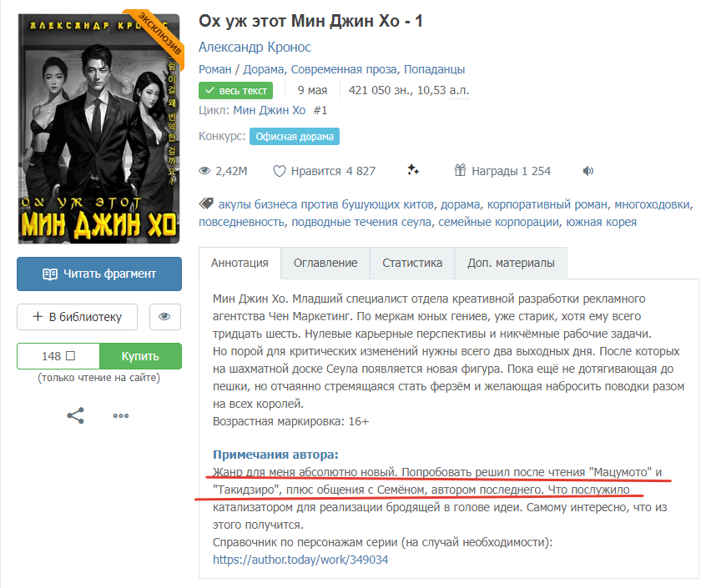706x588 pixels.
Task: Open the Статистика tab
Action: tap(412, 263)
